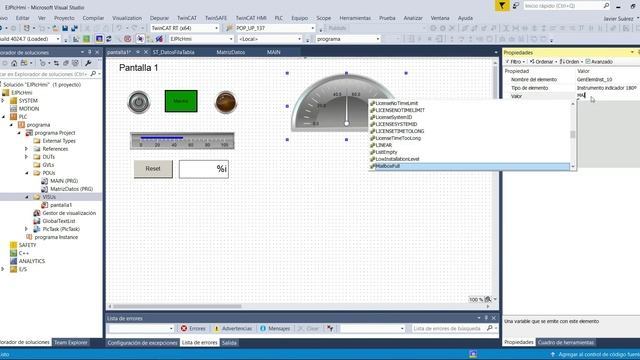The width and height of the screenshot is (640, 360).
Task: Open the EjPlcHmi project dropdown
Action: (231, 39)
